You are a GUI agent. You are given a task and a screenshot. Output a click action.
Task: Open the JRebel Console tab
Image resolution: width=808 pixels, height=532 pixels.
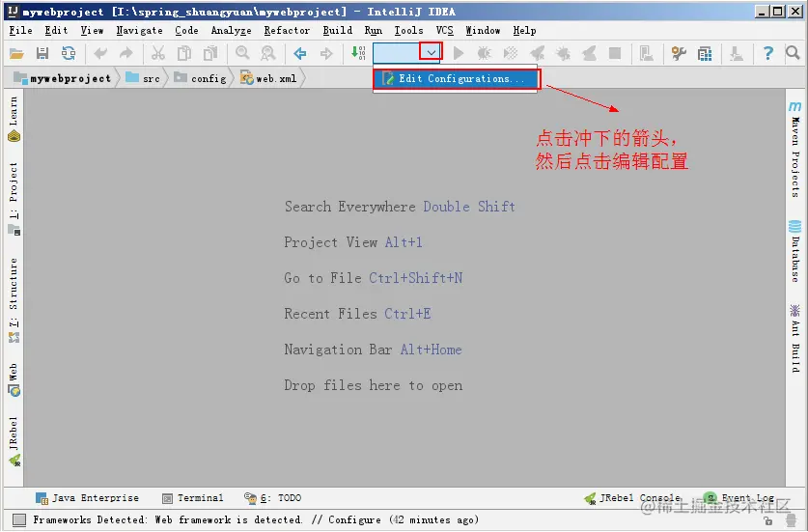[x=632, y=498]
